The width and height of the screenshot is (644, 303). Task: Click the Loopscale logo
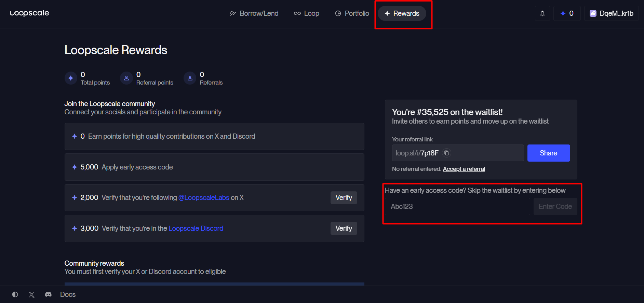click(29, 13)
